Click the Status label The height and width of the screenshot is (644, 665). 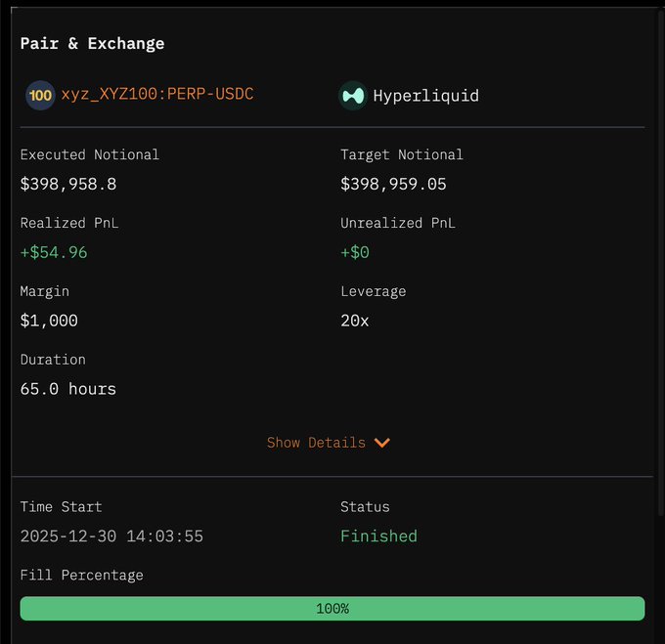[365, 506]
